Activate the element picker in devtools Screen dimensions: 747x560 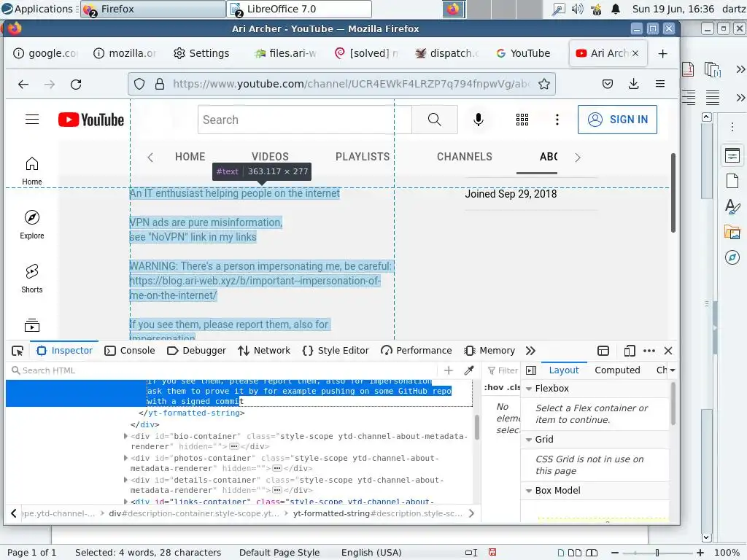18,351
